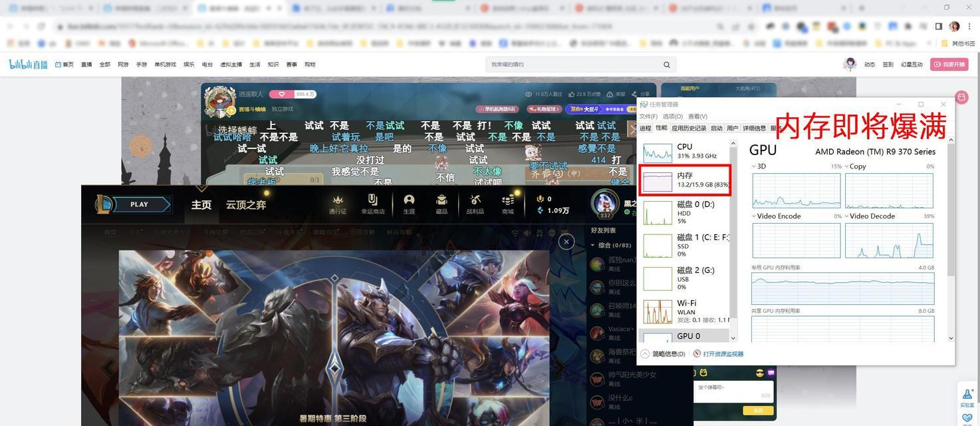Click the pink 我要开播 button
This screenshot has height=426, width=980.
(949, 65)
